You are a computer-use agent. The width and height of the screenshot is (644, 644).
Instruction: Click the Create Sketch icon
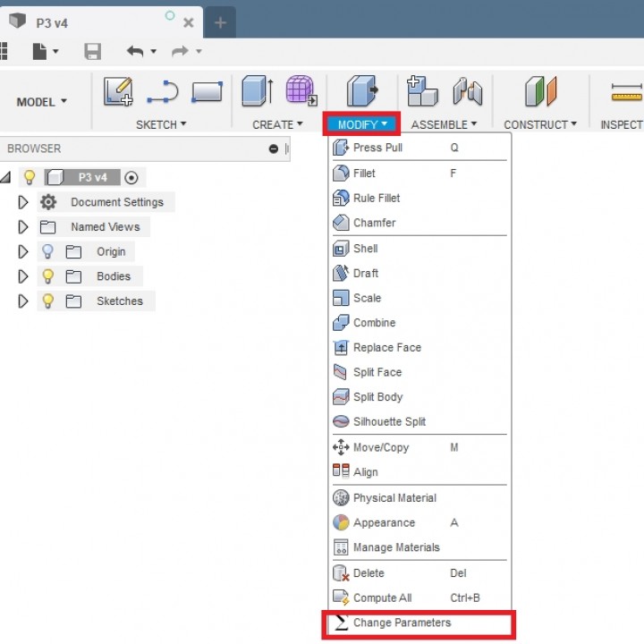(x=118, y=91)
